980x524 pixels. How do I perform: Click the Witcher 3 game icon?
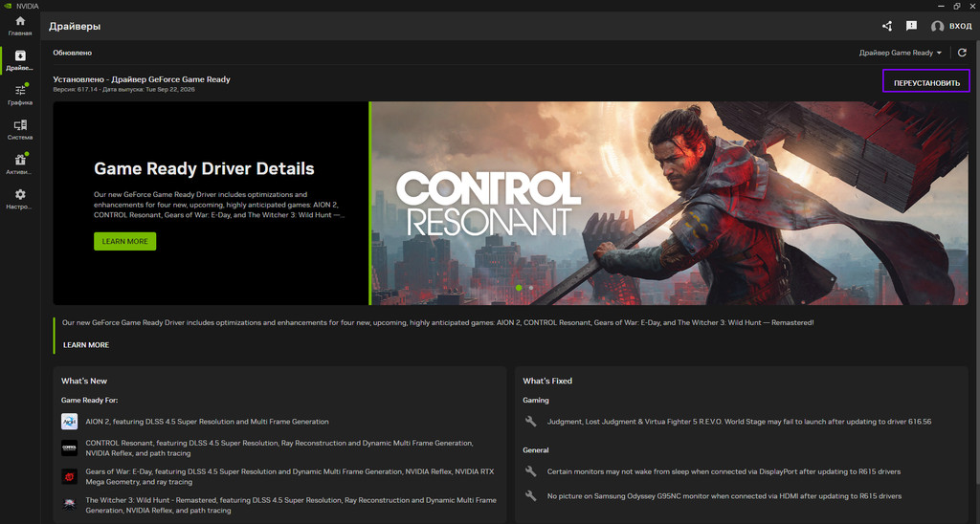[69, 505]
